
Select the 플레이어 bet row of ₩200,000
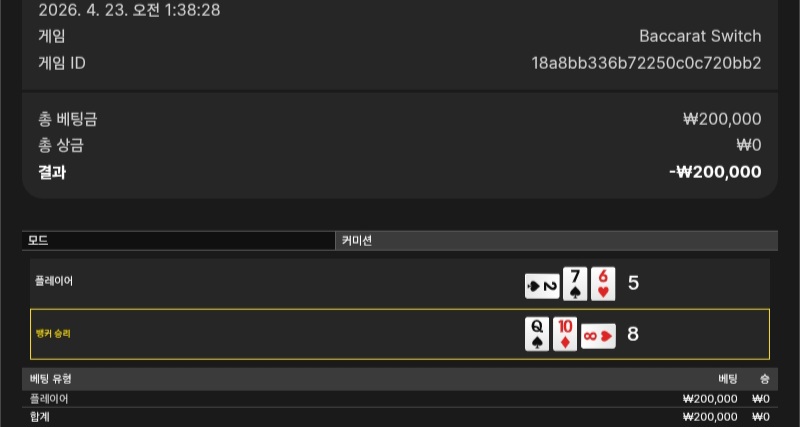[x=400, y=399]
